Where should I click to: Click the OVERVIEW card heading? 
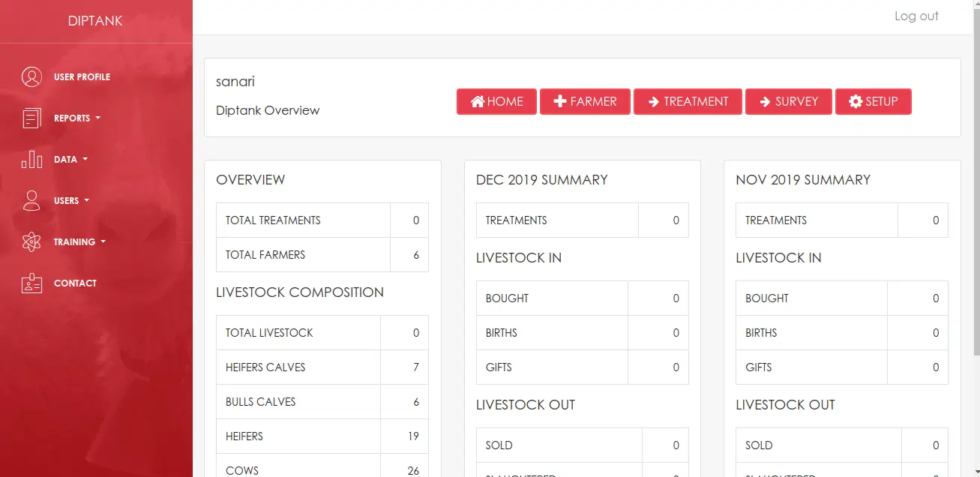pyautogui.click(x=250, y=180)
